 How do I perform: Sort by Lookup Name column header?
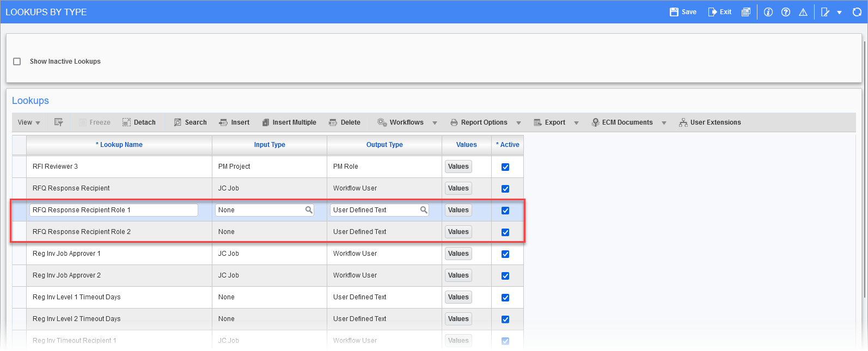119,145
